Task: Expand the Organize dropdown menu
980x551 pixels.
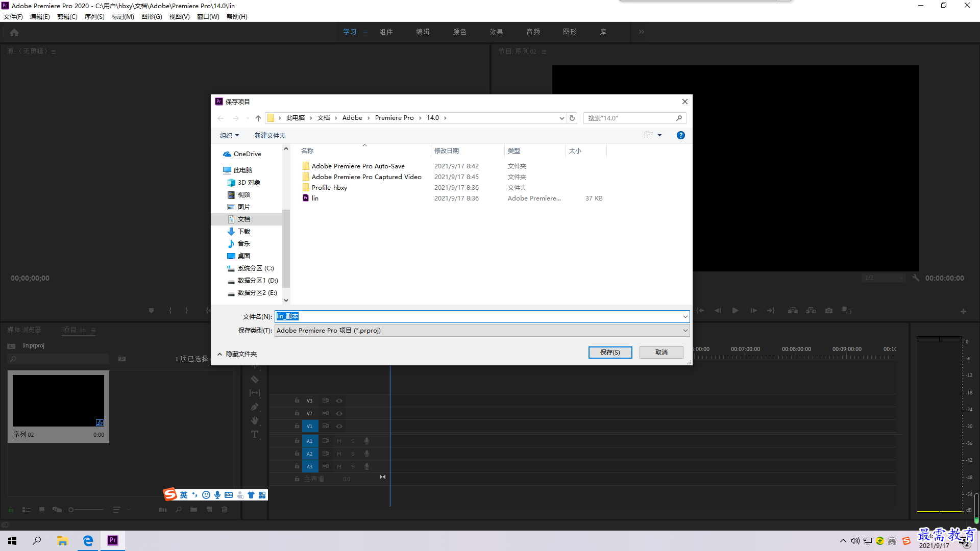Action: 229,136
